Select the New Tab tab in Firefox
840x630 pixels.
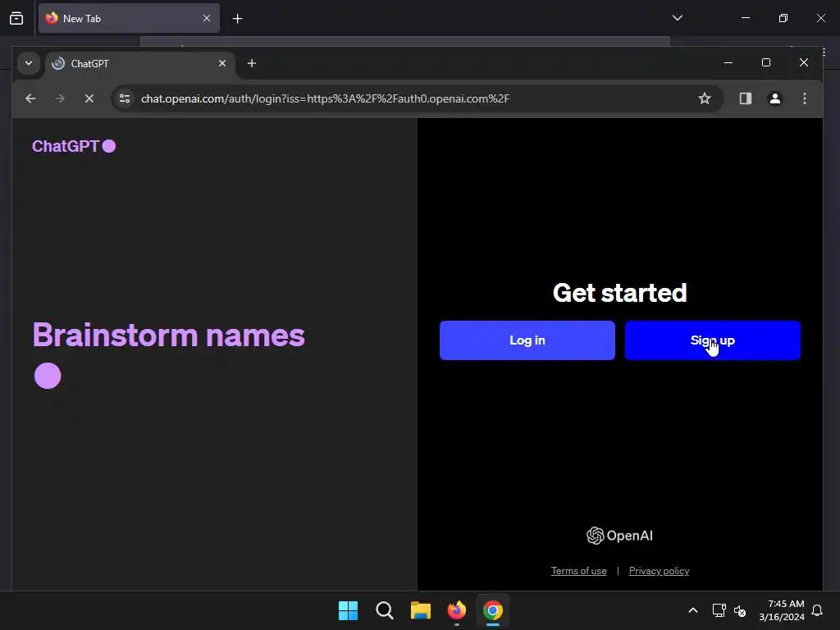tap(129, 18)
